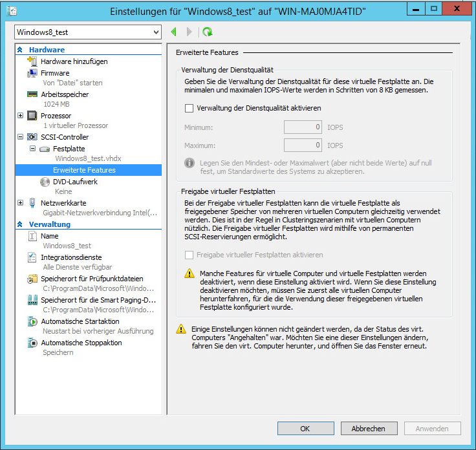Click the Firmware icon in the hardware list

pyautogui.click(x=32, y=73)
